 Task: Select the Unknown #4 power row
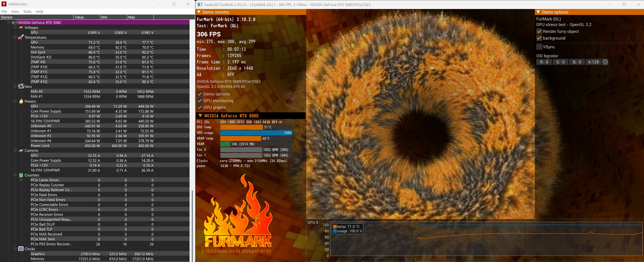(x=95, y=141)
